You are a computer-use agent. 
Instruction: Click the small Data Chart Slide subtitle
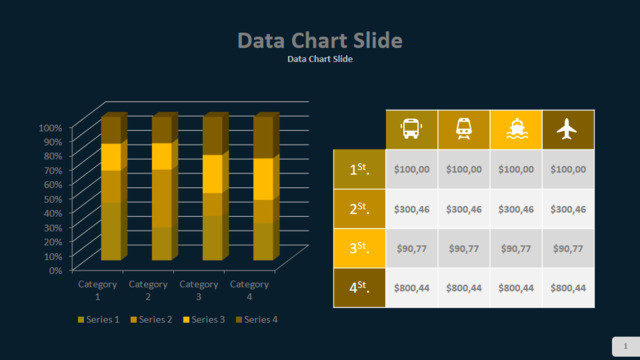coord(320,59)
